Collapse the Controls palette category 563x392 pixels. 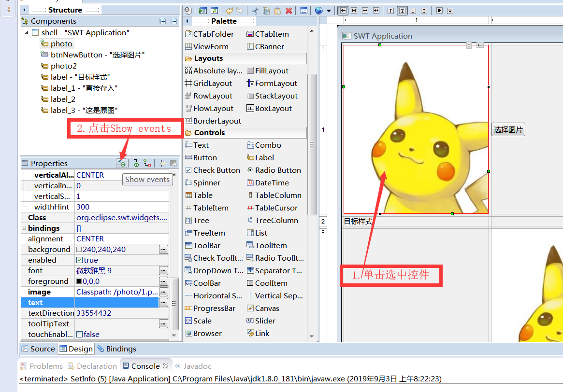click(245, 133)
